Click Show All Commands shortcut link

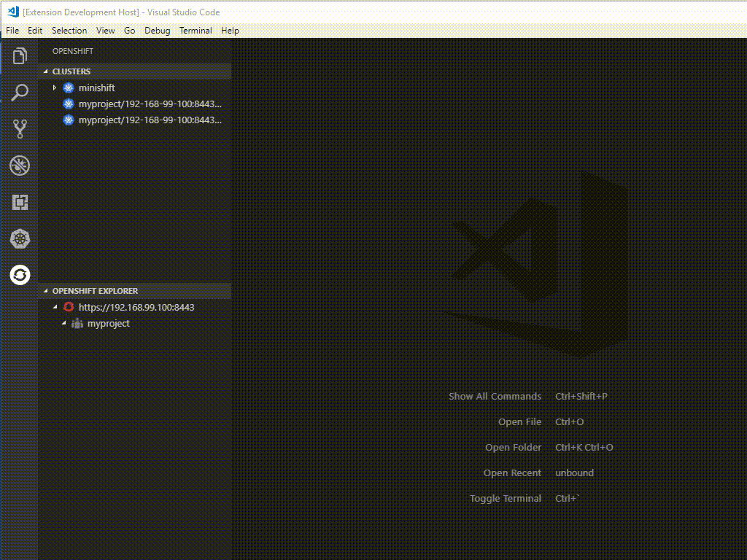pos(495,396)
